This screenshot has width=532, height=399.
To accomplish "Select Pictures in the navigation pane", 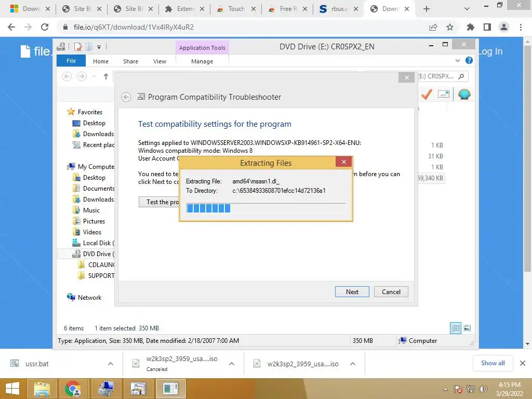I will point(94,221).
